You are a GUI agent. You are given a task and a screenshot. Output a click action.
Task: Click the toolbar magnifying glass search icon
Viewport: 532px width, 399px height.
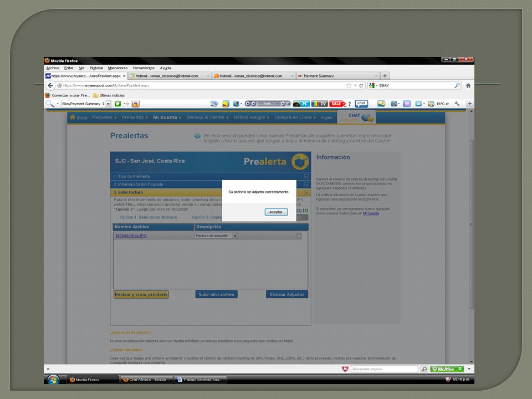coord(50,104)
